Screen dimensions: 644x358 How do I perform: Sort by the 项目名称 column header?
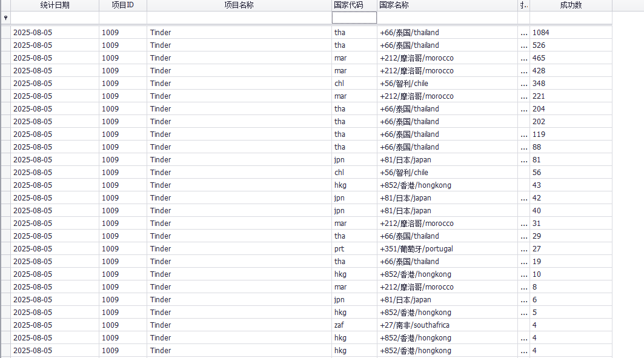239,5
